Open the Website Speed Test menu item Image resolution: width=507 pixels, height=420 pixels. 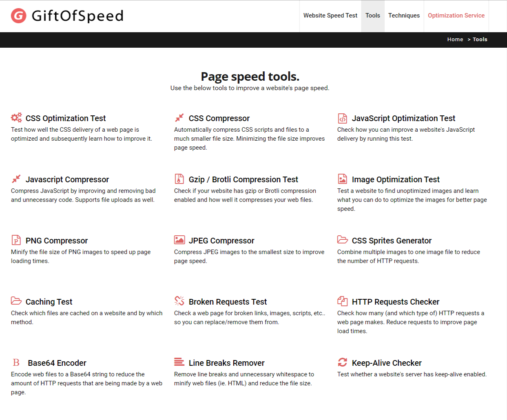coord(330,15)
